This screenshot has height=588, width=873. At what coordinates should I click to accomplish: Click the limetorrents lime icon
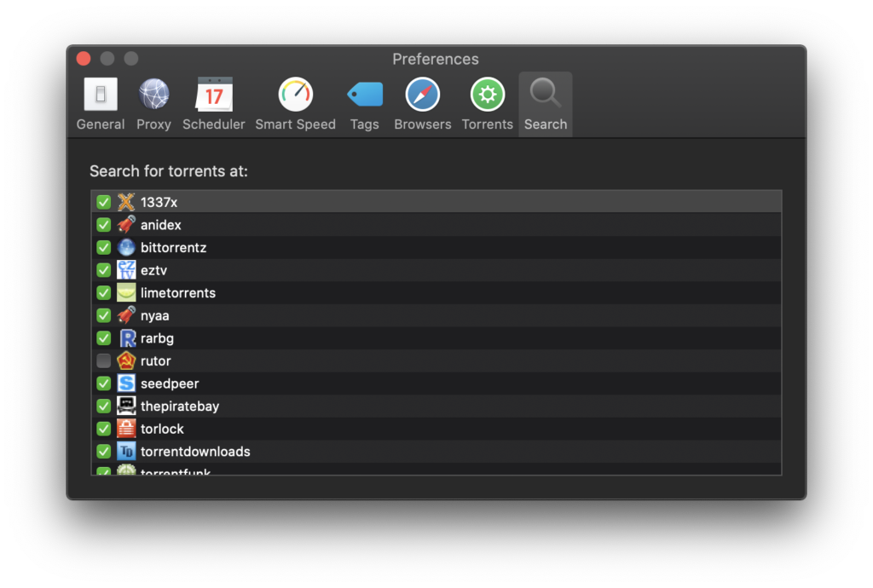coord(126,292)
